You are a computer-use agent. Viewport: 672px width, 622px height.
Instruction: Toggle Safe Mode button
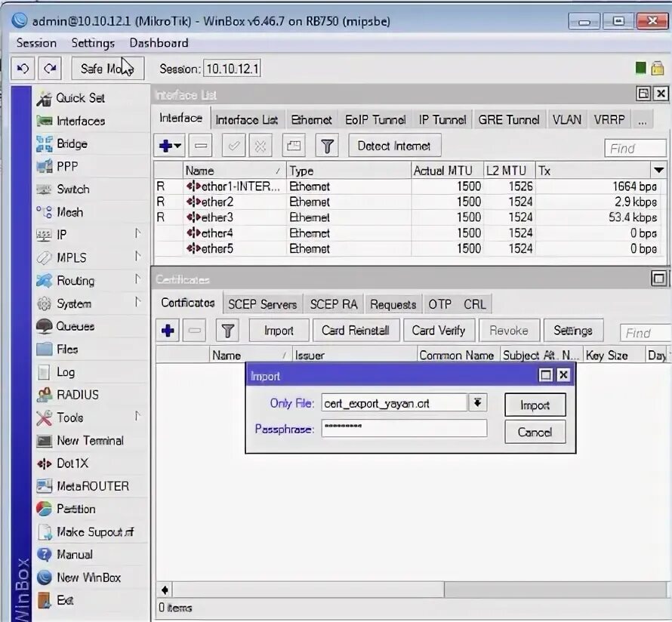tap(107, 69)
